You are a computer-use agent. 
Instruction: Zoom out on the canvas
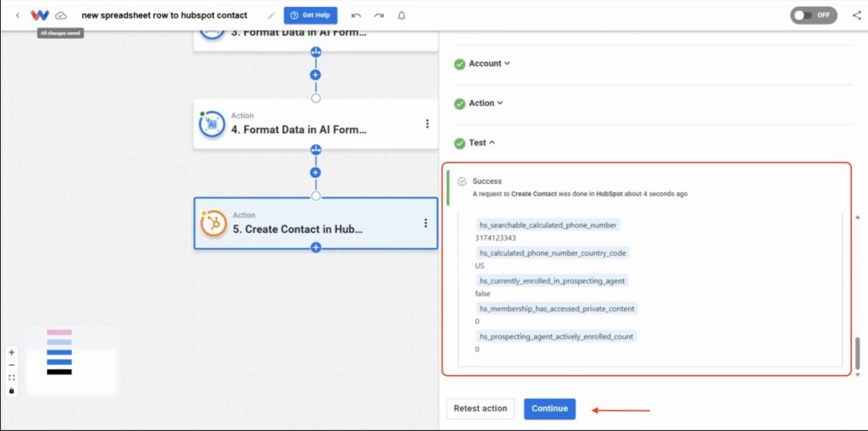tap(12, 365)
